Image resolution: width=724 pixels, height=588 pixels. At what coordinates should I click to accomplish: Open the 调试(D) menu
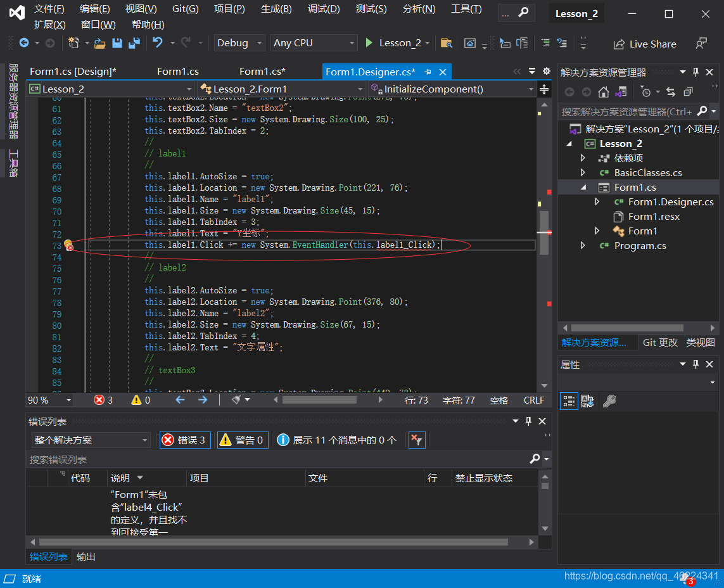[x=323, y=9]
